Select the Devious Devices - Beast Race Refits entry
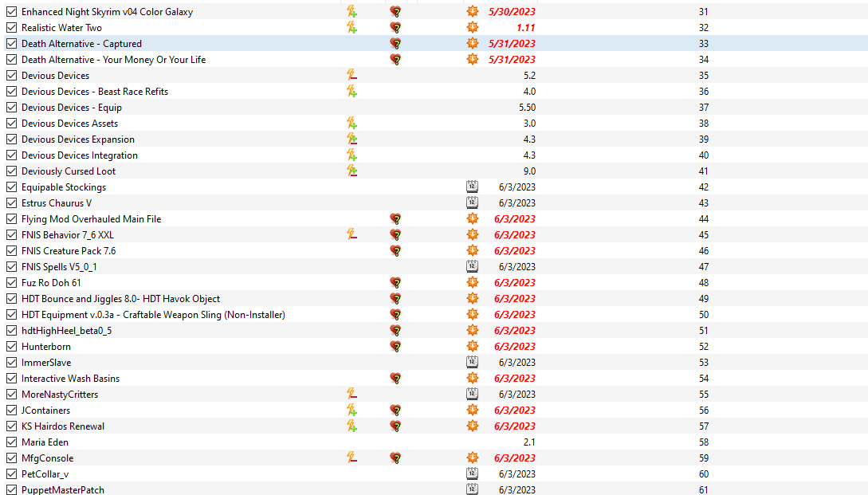Screen dimensions: 868x495 coord(95,92)
